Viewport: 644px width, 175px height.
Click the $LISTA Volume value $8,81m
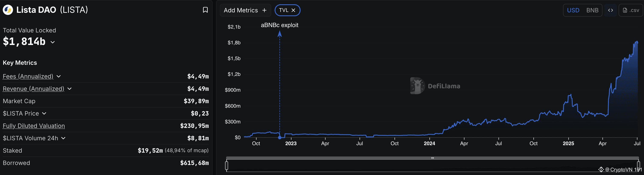tap(198, 138)
